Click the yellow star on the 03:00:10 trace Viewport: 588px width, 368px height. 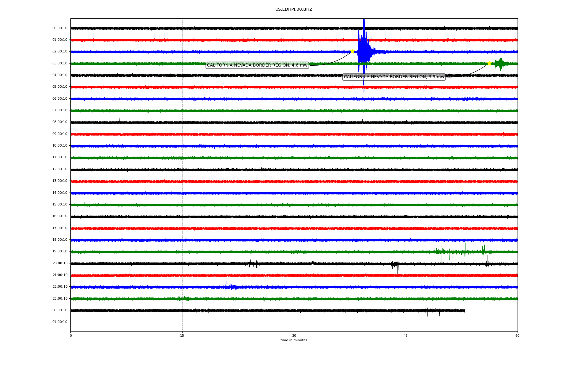click(489, 63)
